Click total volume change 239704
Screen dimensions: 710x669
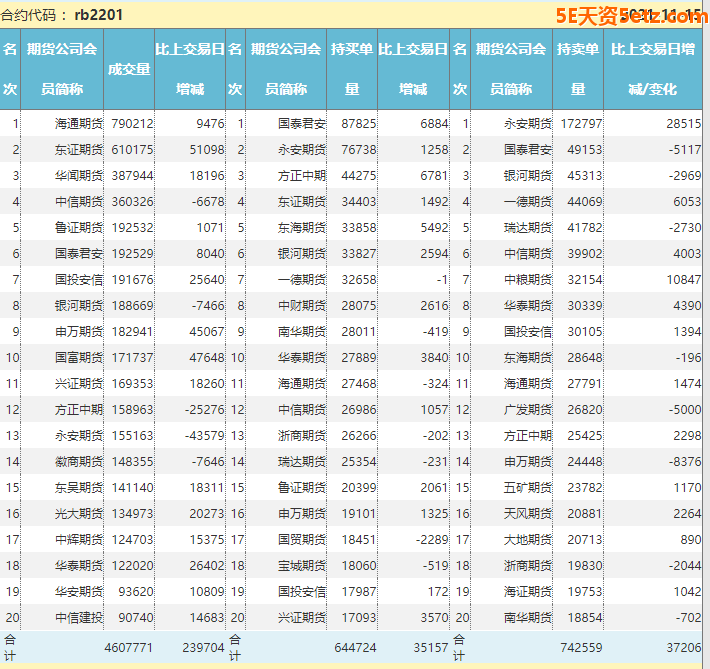[x=203, y=648]
